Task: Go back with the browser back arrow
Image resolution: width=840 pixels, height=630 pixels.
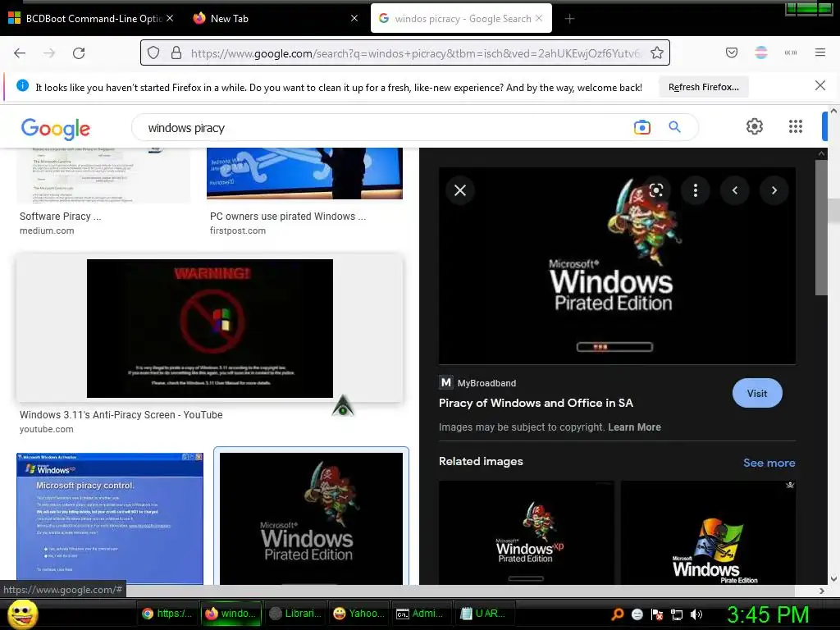Action: point(20,53)
